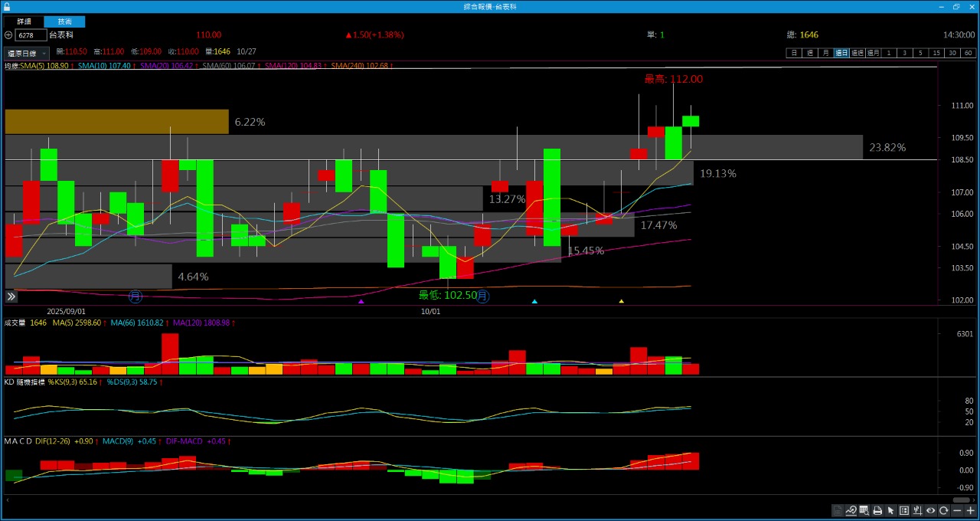
Task: Toggle the eye visibility icon in bottom toolbar
Action: coord(930,510)
